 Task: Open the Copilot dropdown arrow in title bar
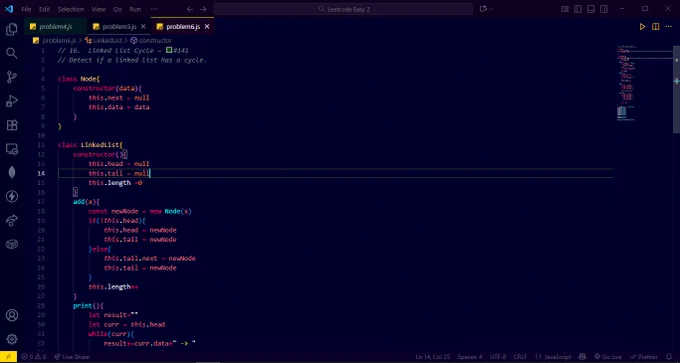(491, 9)
